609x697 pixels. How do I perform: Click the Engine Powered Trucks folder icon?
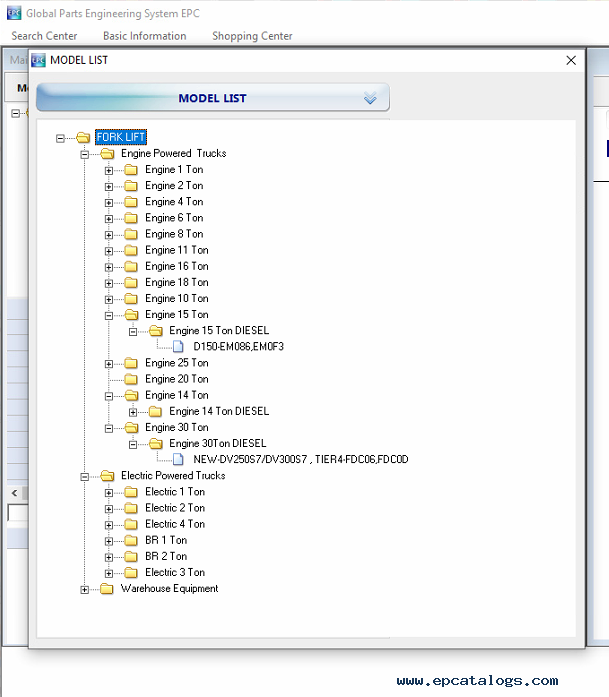pyautogui.click(x=107, y=154)
